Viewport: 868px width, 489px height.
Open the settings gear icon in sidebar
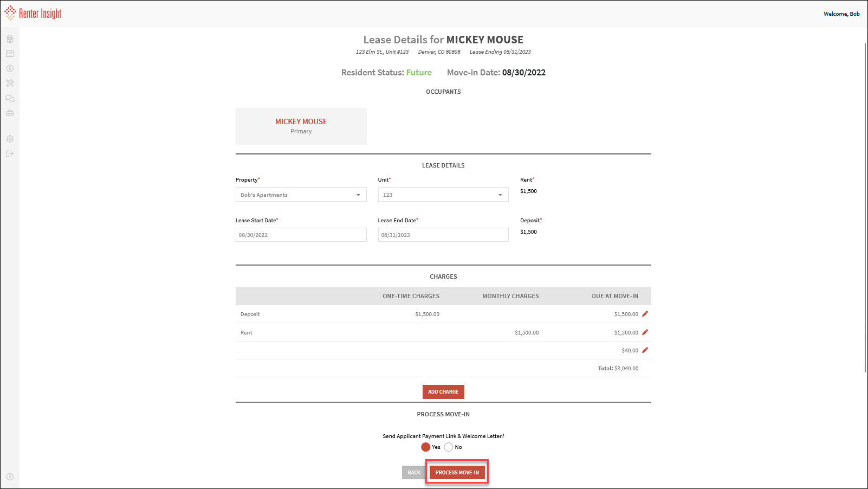pos(10,139)
